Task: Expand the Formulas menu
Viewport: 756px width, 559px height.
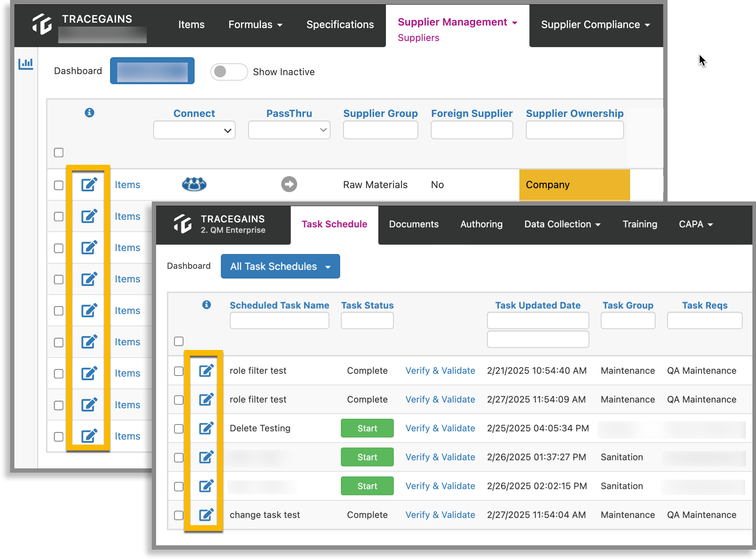Action: coord(255,24)
